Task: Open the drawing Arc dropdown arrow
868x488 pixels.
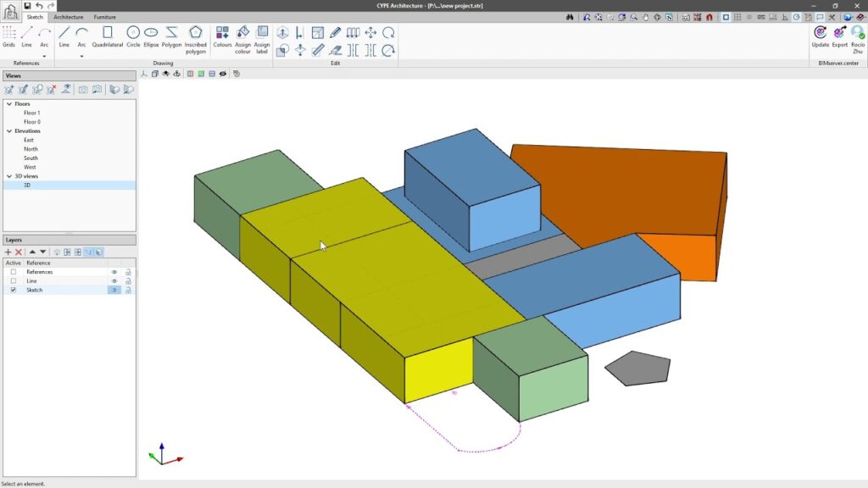Action: [82, 56]
